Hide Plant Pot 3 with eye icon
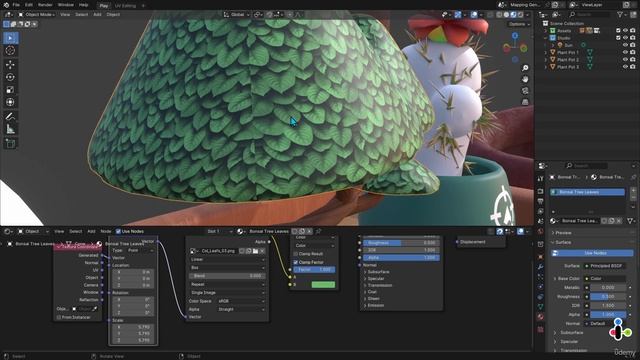Viewport: 640px width, 360px height. 625,67
